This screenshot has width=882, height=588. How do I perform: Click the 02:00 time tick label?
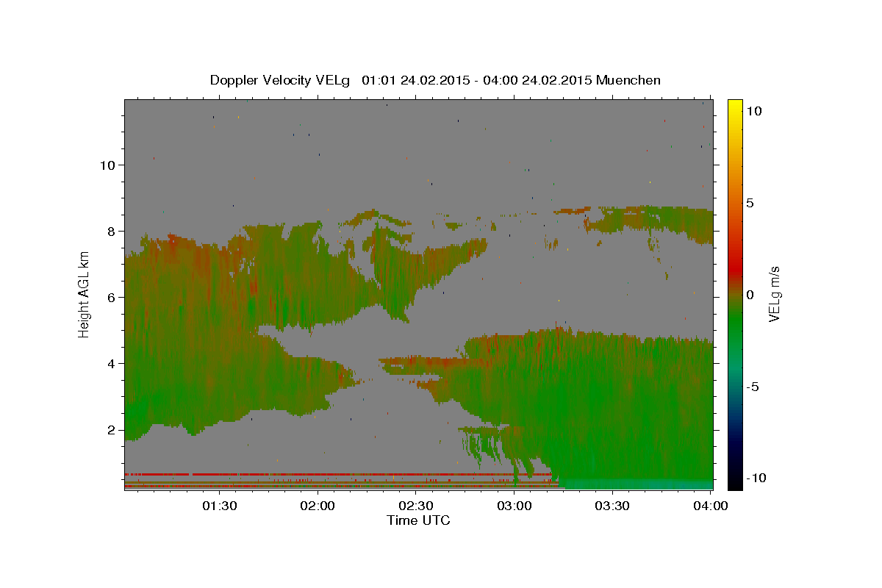coord(318,506)
